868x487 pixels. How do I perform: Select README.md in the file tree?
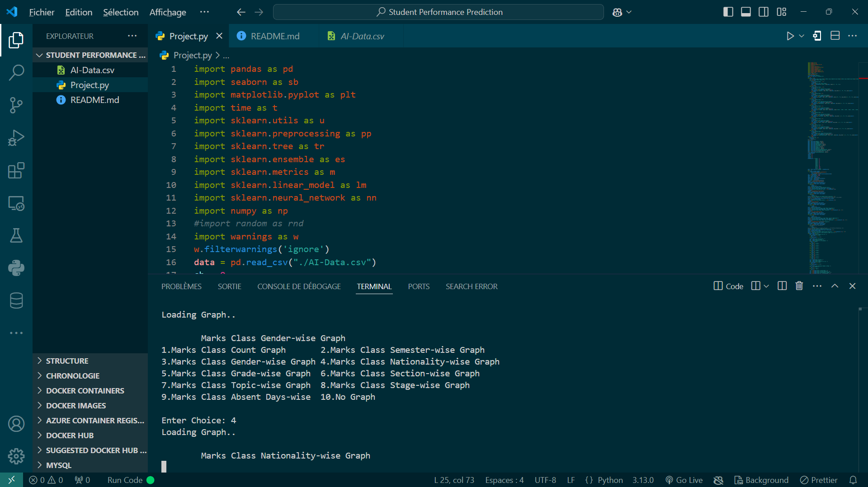[90, 100]
